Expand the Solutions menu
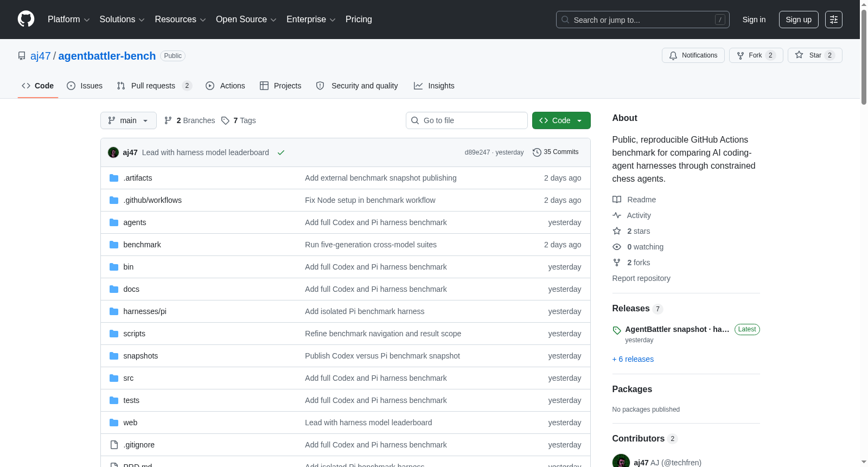The height and width of the screenshot is (467, 868). pyautogui.click(x=122, y=20)
